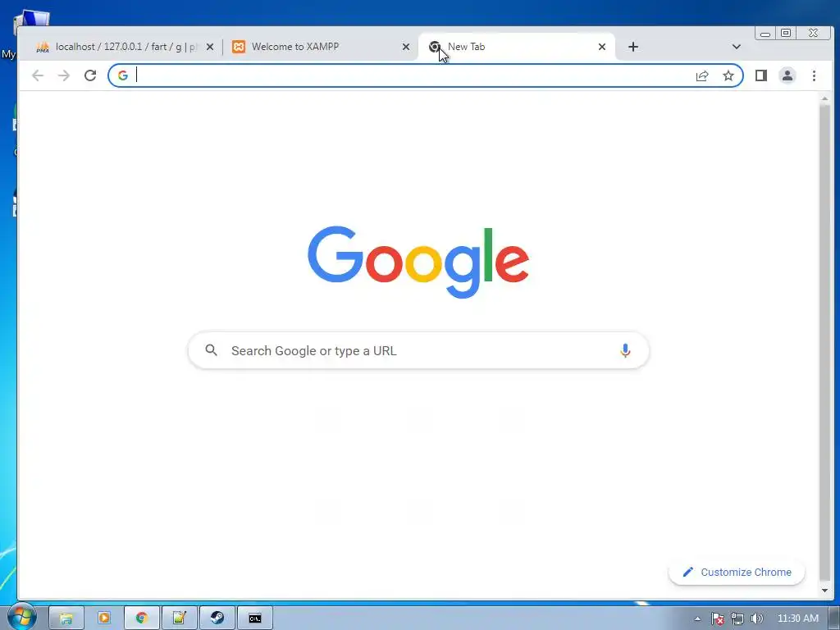Minimize the Chrome window
The width and height of the screenshot is (840, 630).
tap(765, 33)
